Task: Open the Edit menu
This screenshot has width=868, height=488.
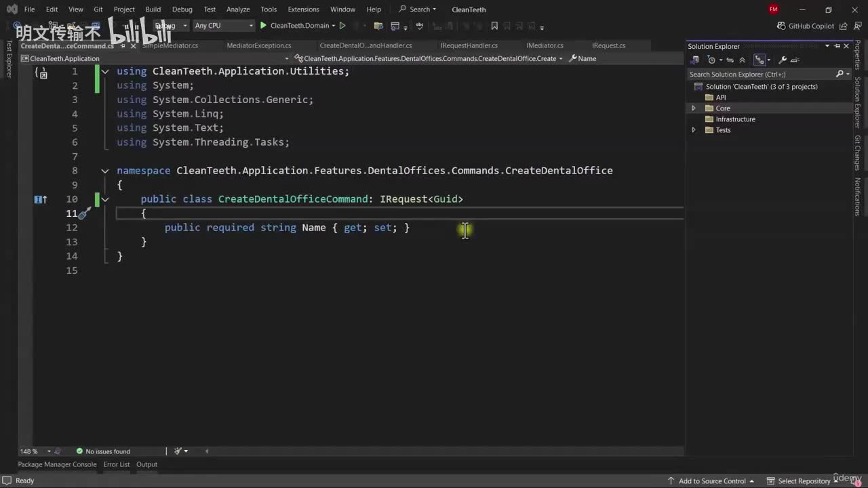Action: pos(52,9)
